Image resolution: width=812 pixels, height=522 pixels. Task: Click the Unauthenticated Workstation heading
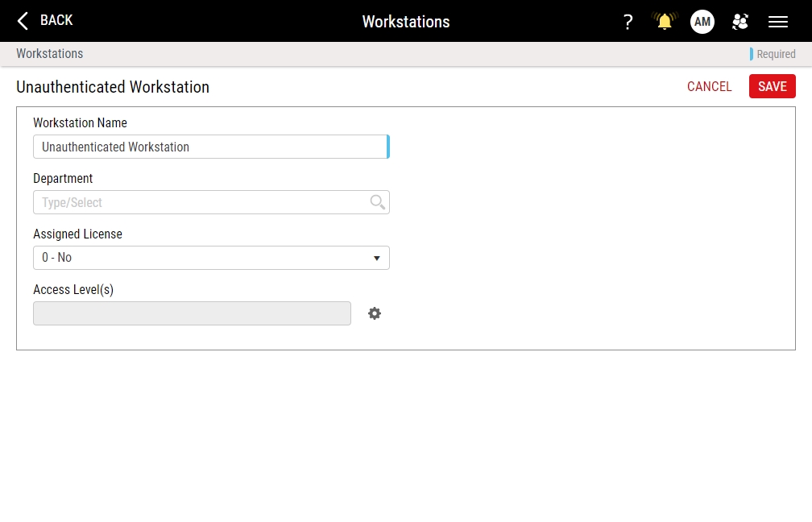113,87
